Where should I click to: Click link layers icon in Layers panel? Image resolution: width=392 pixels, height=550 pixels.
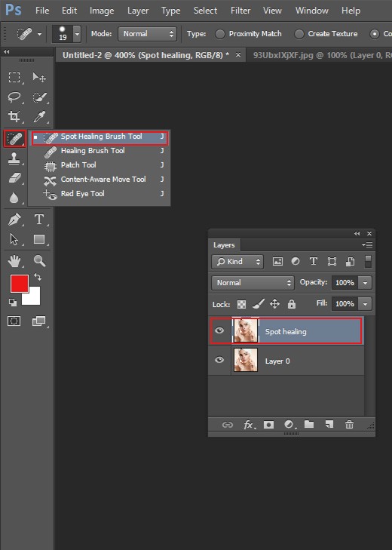pyautogui.click(x=227, y=425)
